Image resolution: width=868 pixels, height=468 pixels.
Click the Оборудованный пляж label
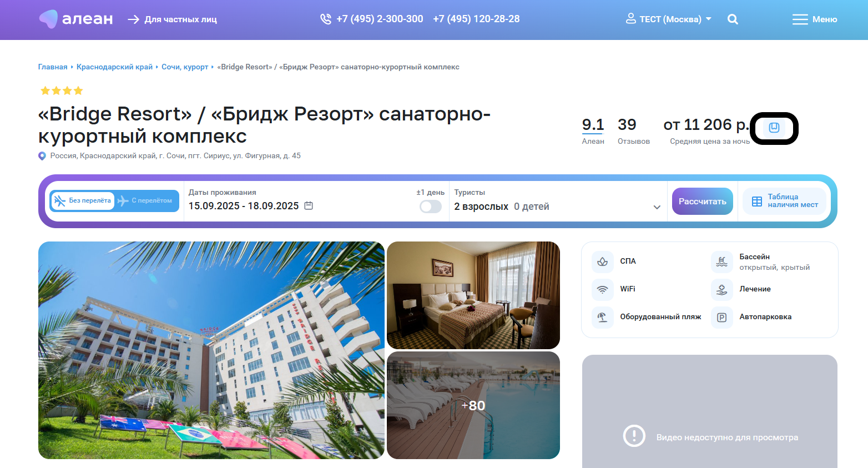[660, 317]
